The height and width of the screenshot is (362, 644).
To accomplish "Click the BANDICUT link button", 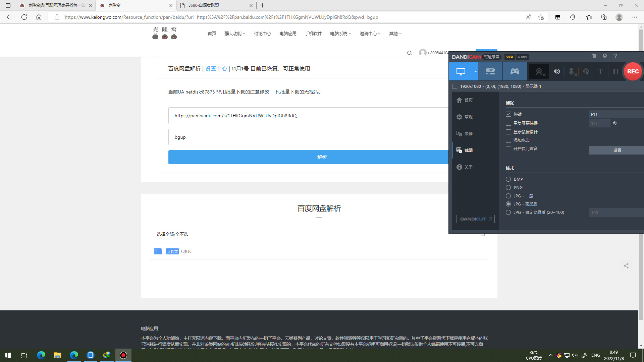I will (x=476, y=219).
